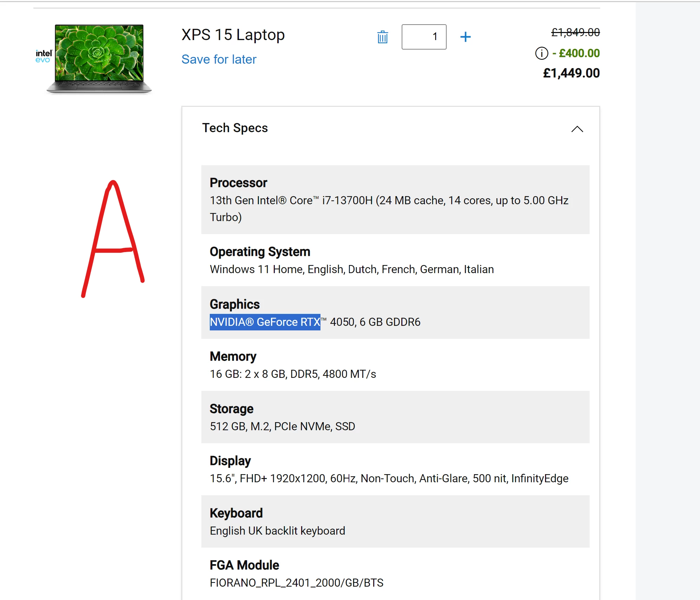The image size is (700, 600).
Task: Click the Save for later link
Action: pos(219,59)
